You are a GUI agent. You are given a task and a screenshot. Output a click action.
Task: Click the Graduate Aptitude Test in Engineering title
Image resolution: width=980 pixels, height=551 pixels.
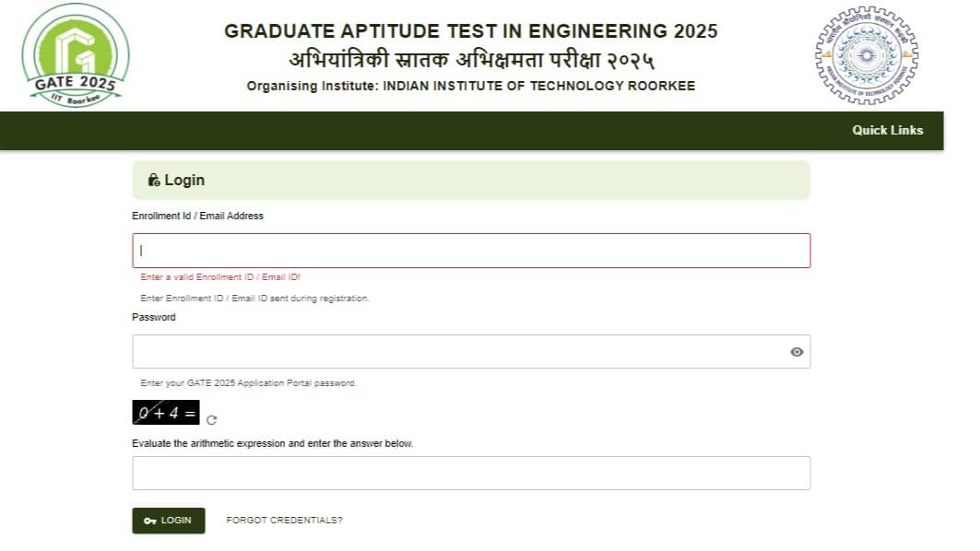point(470,31)
